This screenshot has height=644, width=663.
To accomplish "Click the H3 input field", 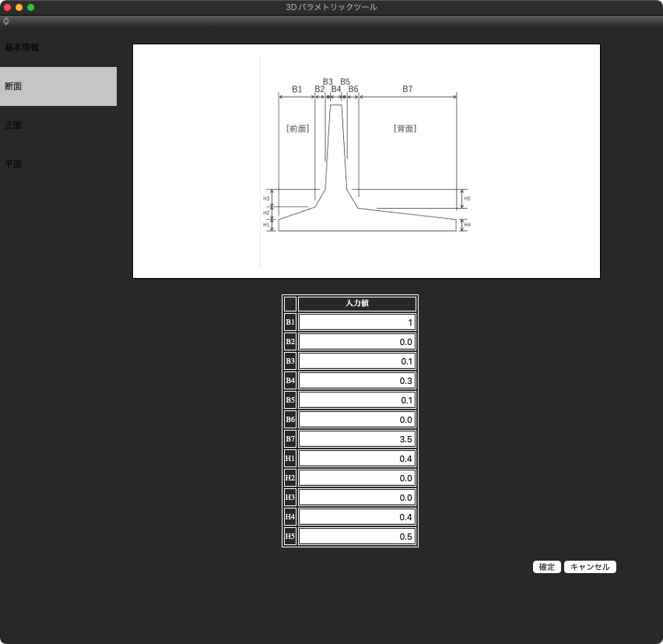I will pos(356,498).
